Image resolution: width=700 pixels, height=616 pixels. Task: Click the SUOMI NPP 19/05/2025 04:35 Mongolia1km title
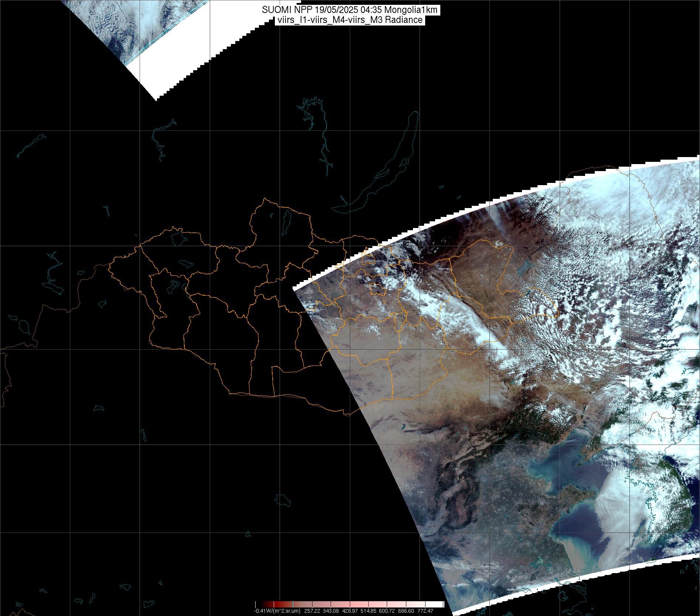point(350,10)
